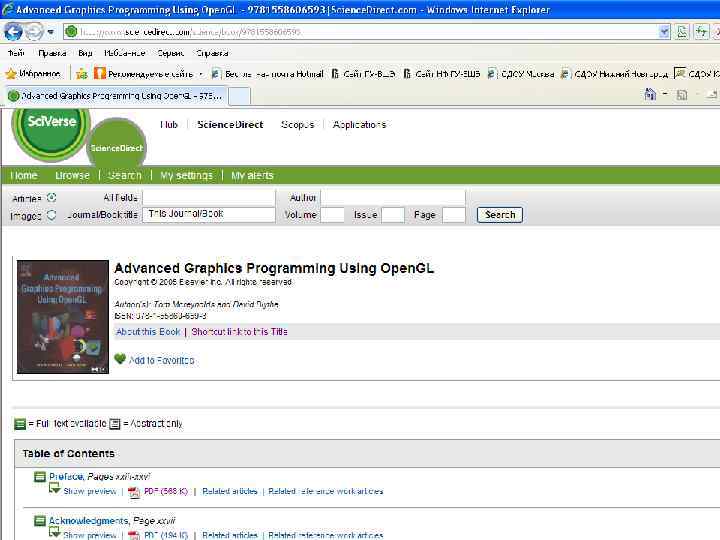Open Shortcut link to this Title
Image resolution: width=720 pixels, height=540 pixels.
239,332
